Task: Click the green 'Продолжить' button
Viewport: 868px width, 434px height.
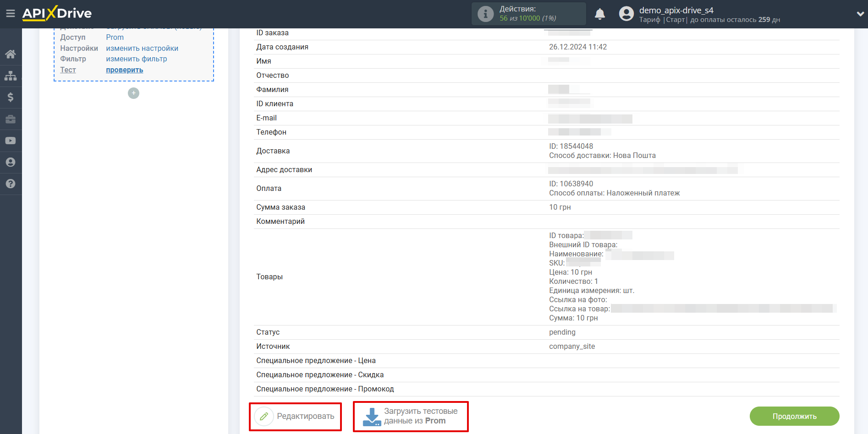Action: [x=794, y=416]
